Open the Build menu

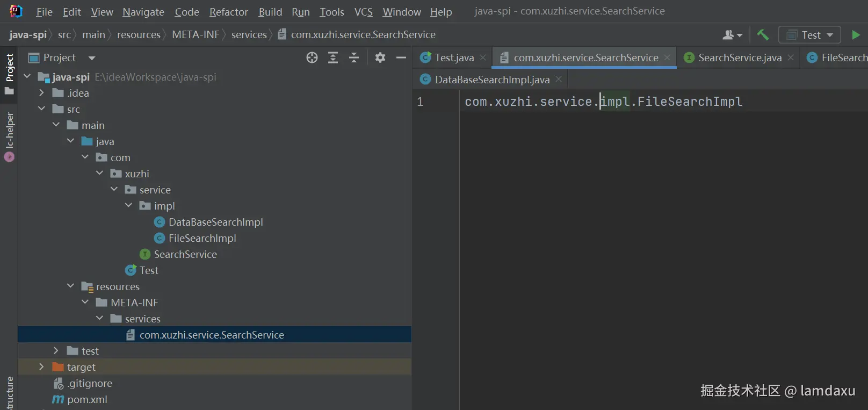coord(270,12)
